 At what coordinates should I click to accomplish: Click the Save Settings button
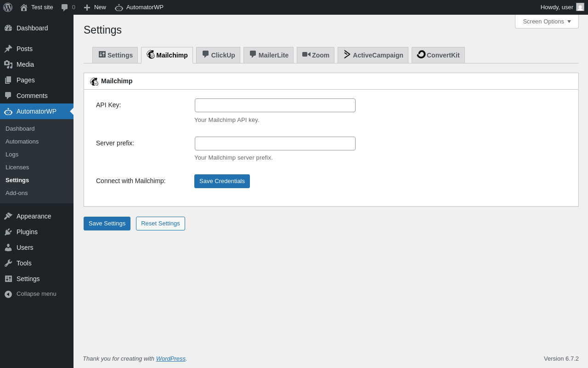(x=107, y=224)
